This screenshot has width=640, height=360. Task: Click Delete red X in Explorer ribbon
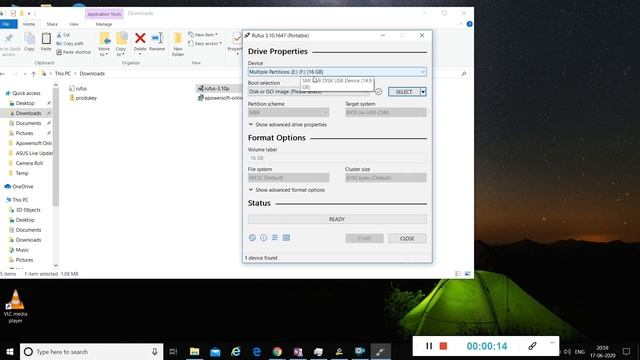(140, 42)
